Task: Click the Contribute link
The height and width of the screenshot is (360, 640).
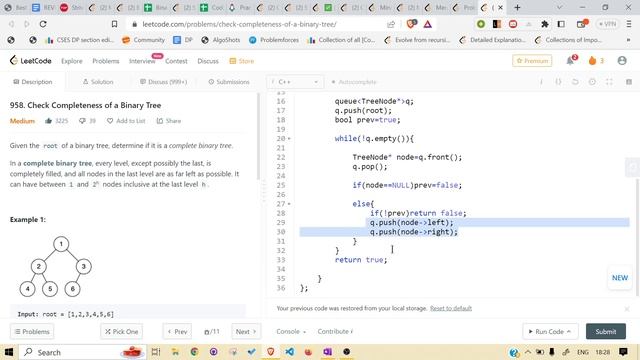Action: [x=336, y=331]
